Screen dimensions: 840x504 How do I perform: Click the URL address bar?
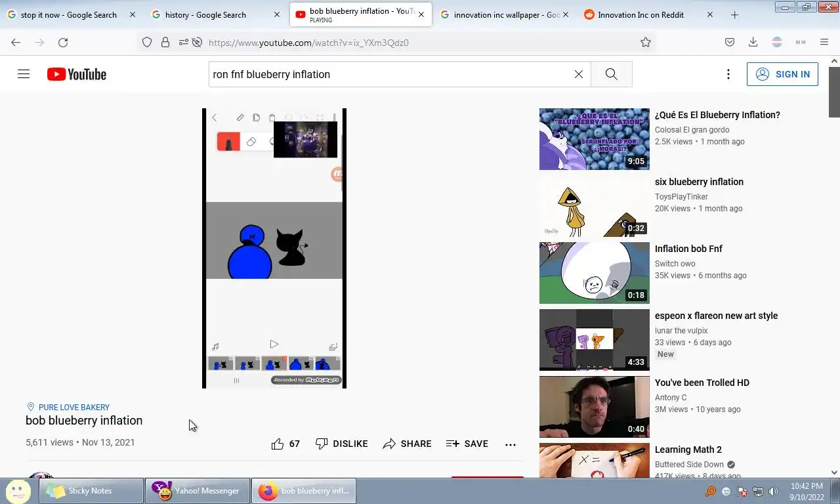point(420,43)
